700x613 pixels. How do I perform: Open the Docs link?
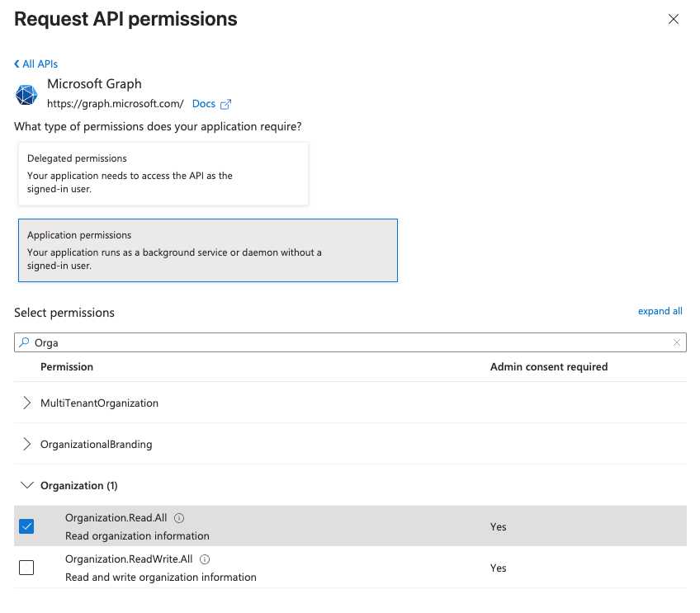(204, 104)
